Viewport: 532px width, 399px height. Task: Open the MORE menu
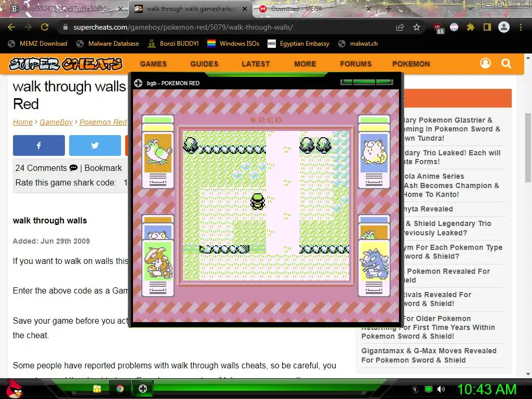305,64
